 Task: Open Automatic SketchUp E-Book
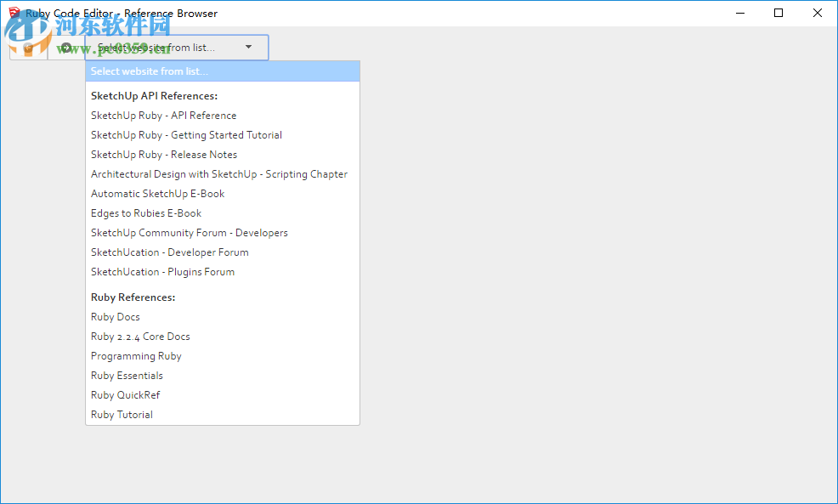coord(157,193)
